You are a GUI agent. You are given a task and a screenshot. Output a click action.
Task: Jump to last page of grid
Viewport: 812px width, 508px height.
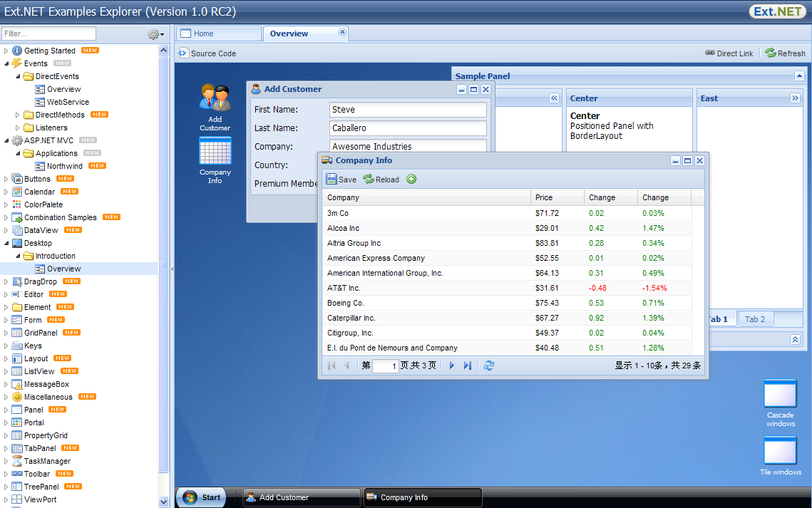point(468,366)
